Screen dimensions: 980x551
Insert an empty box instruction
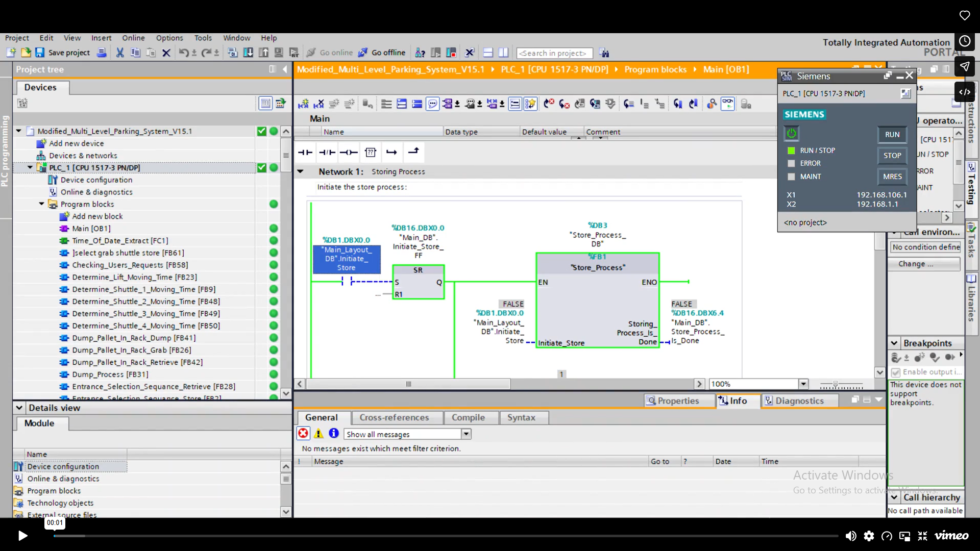pyautogui.click(x=371, y=152)
